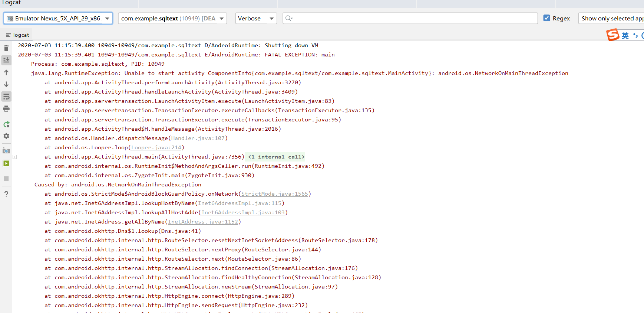Click the Unable to start activity exception line

click(300, 73)
